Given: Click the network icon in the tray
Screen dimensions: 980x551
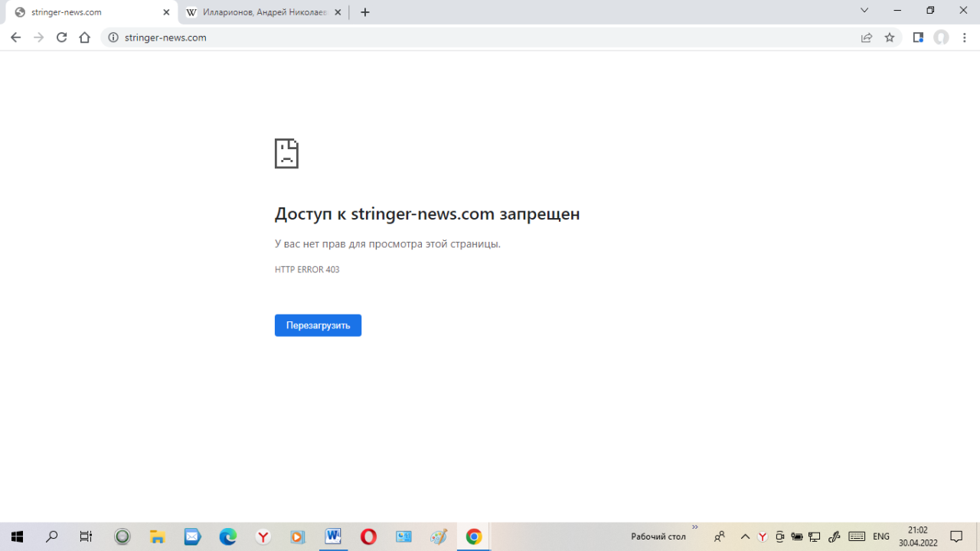Looking at the screenshot, I should (815, 536).
